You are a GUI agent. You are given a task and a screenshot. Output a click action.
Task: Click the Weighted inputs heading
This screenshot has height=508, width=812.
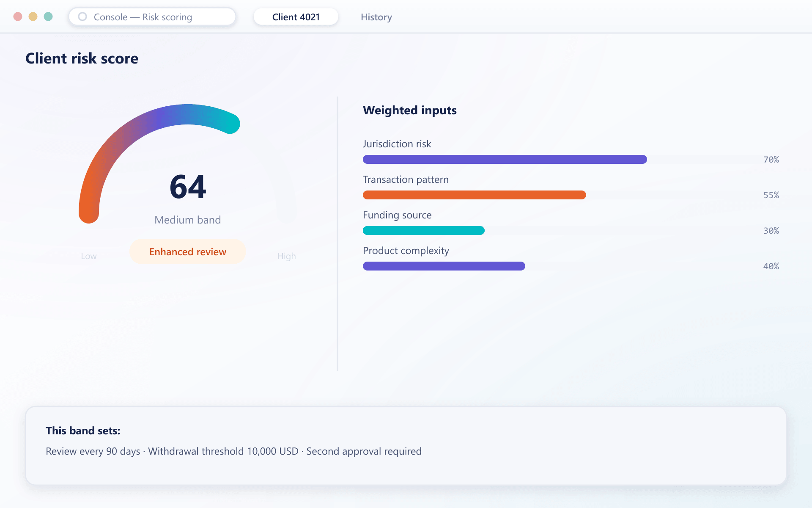click(410, 110)
